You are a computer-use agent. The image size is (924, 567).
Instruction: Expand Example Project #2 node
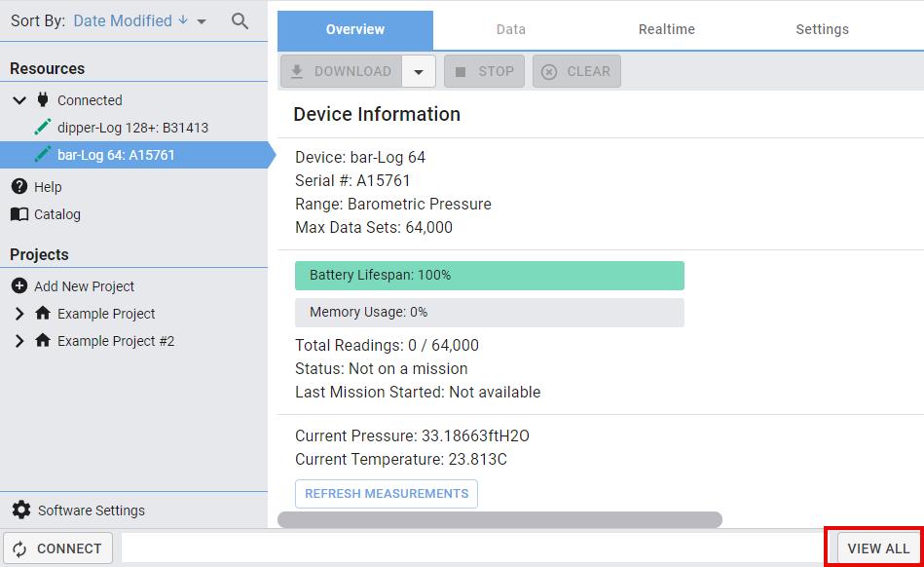click(x=19, y=341)
